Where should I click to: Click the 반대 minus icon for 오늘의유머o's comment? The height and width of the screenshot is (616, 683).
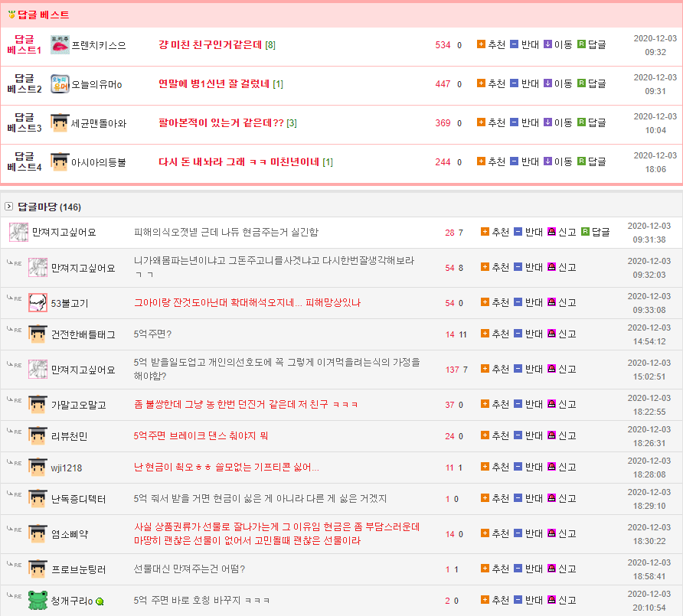point(514,83)
